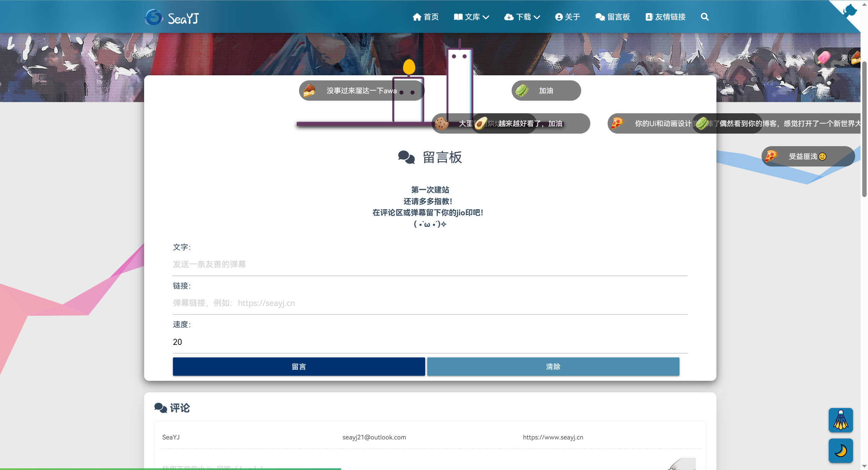Image resolution: width=868 pixels, height=470 pixels.
Task: Click the 留言板 page heading text
Action: point(442,157)
